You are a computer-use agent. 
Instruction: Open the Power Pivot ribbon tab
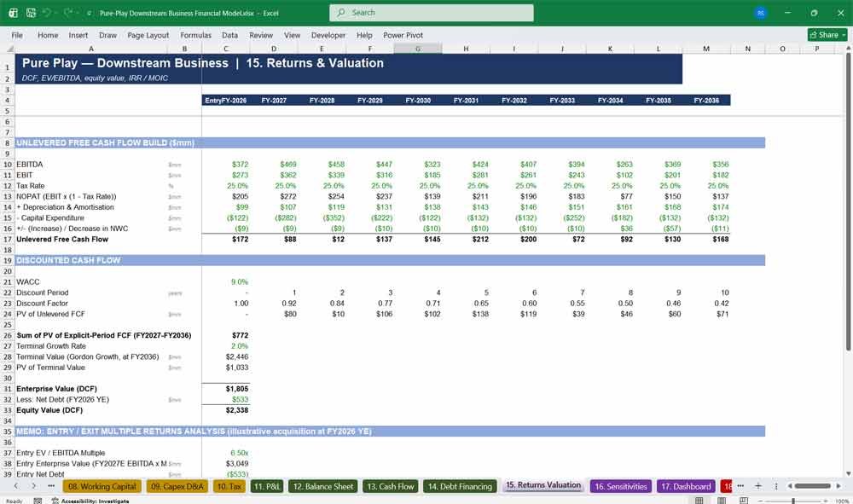[403, 35]
